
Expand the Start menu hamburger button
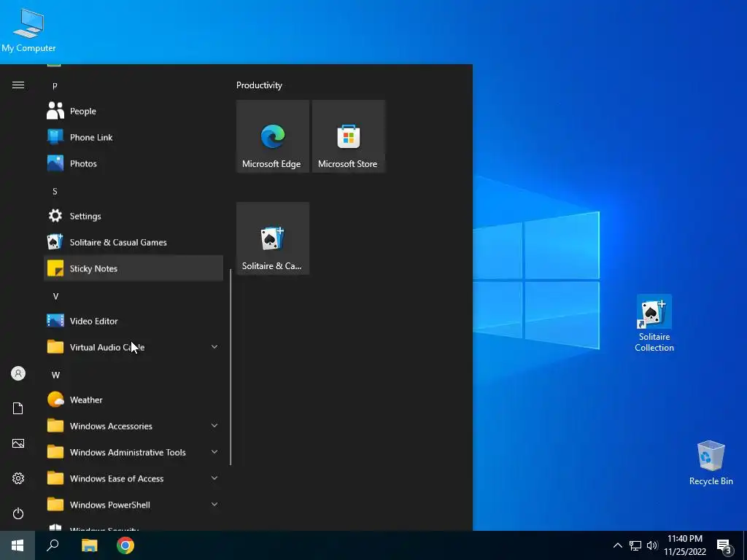(18, 85)
